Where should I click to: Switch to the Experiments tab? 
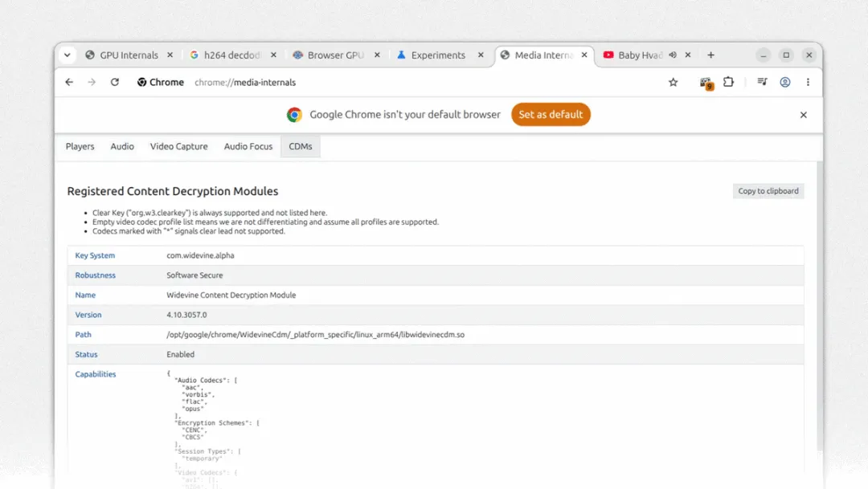tap(433, 55)
